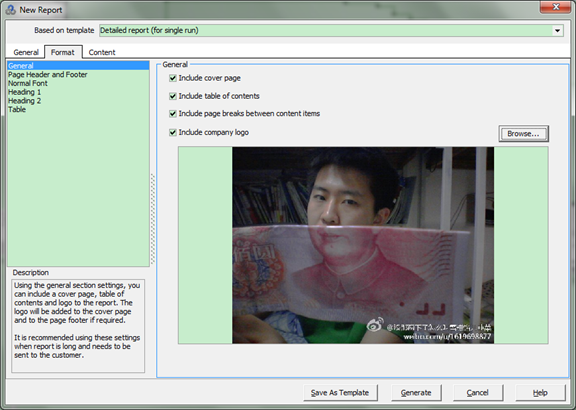
Task: Switch to the General tab
Action: [26, 52]
